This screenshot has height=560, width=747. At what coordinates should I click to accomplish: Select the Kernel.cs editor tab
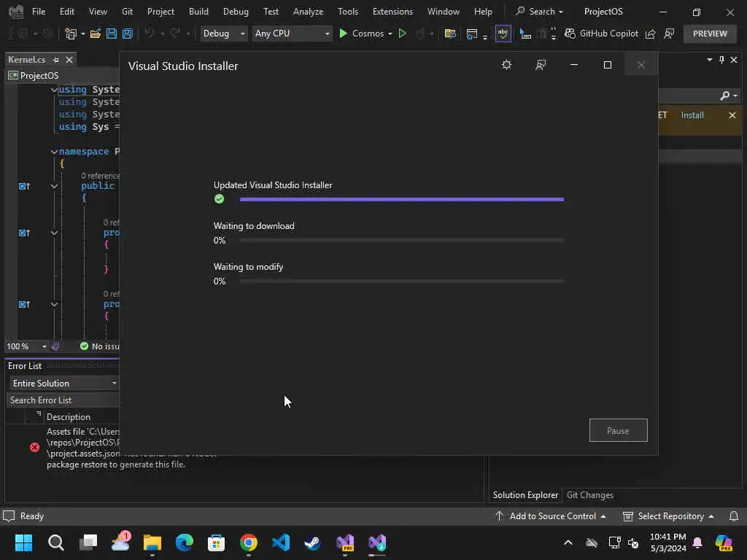pos(27,60)
